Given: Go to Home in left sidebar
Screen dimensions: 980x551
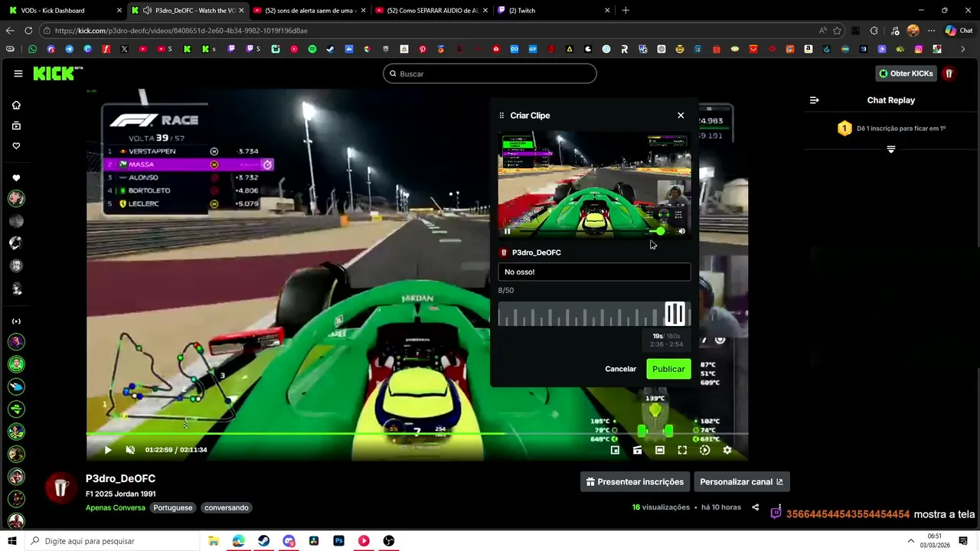Looking at the screenshot, I should [16, 105].
